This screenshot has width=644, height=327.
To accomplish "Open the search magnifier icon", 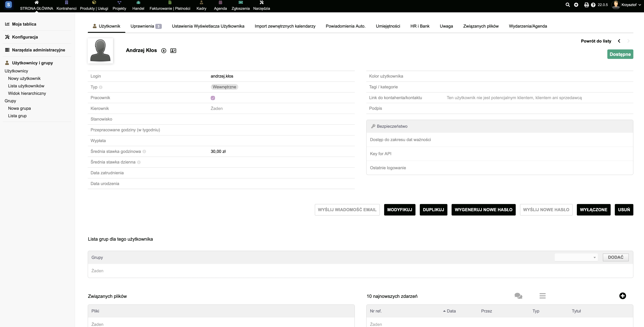I will (567, 5).
